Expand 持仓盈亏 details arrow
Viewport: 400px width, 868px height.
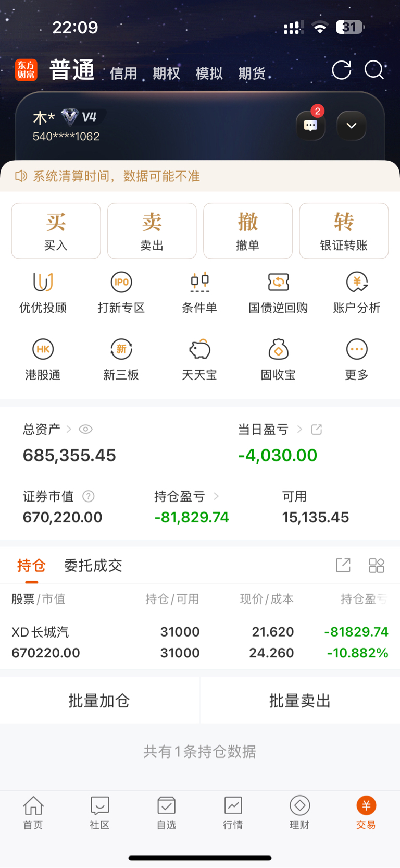(216, 496)
